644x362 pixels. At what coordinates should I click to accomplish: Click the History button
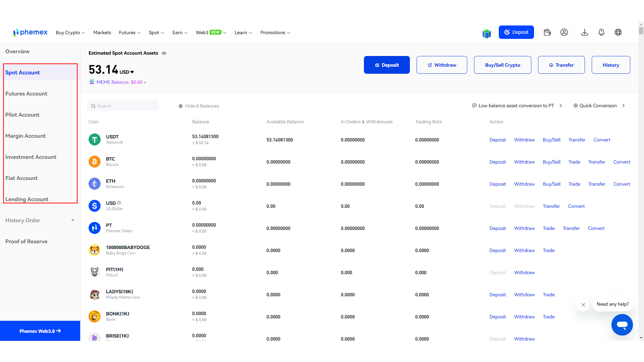point(611,65)
